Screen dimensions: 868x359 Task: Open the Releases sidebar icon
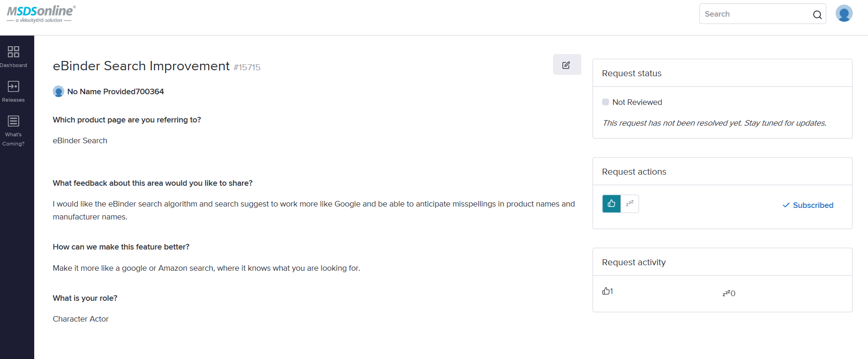(x=13, y=86)
